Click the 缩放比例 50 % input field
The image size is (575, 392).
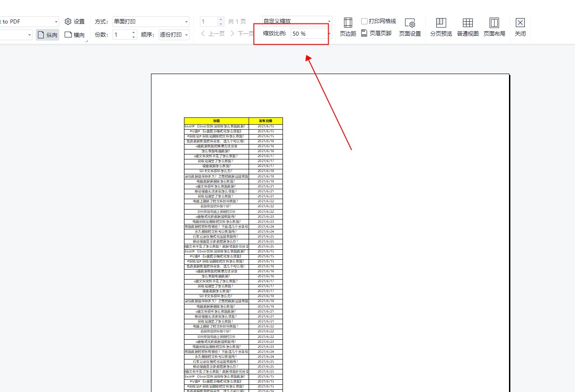pos(307,34)
